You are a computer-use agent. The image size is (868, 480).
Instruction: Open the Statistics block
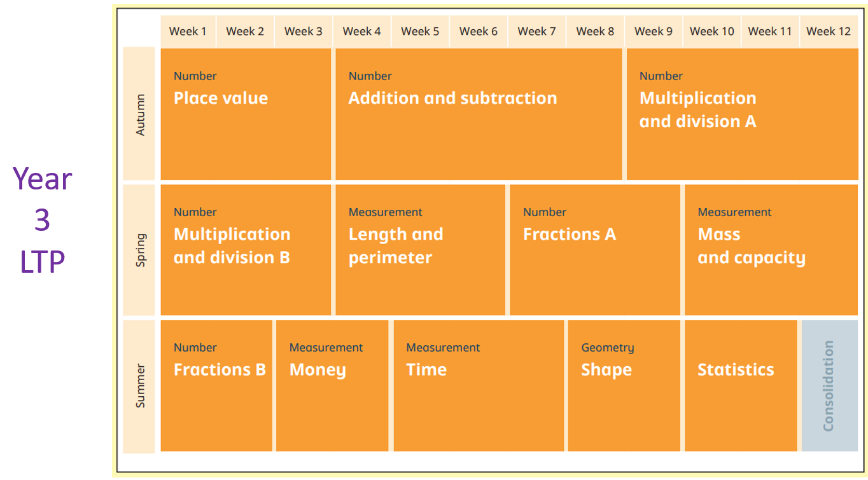coord(741,385)
